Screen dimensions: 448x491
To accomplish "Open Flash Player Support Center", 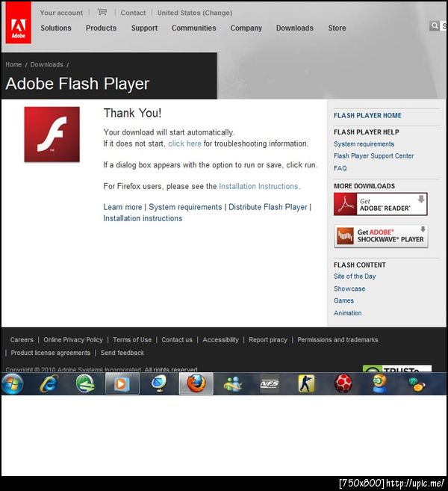I will 373,156.
